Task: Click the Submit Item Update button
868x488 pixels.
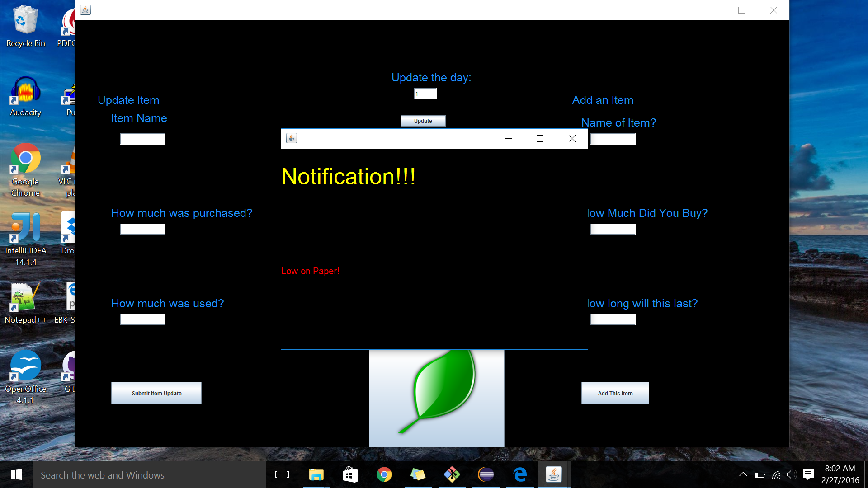Action: [x=156, y=393]
